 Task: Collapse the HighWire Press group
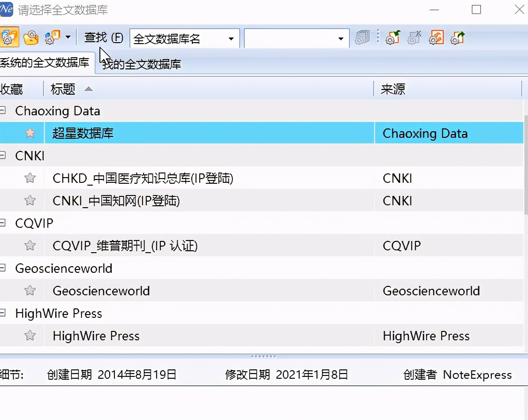pos(3,313)
